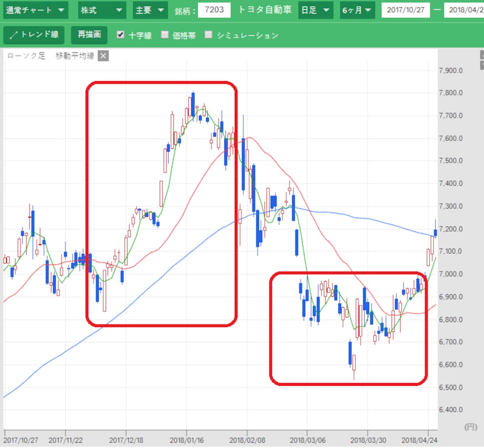Set start date field 2017/10/27

405,10
